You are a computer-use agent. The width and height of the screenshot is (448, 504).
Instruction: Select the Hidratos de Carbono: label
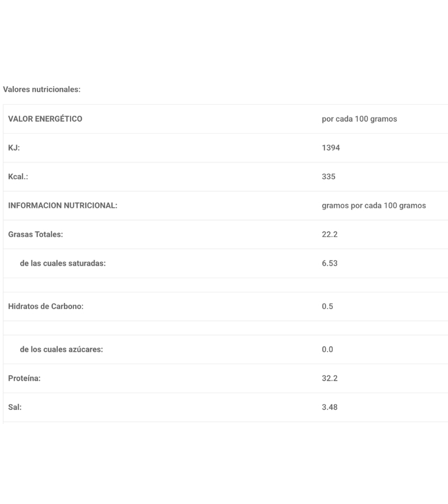(45, 306)
